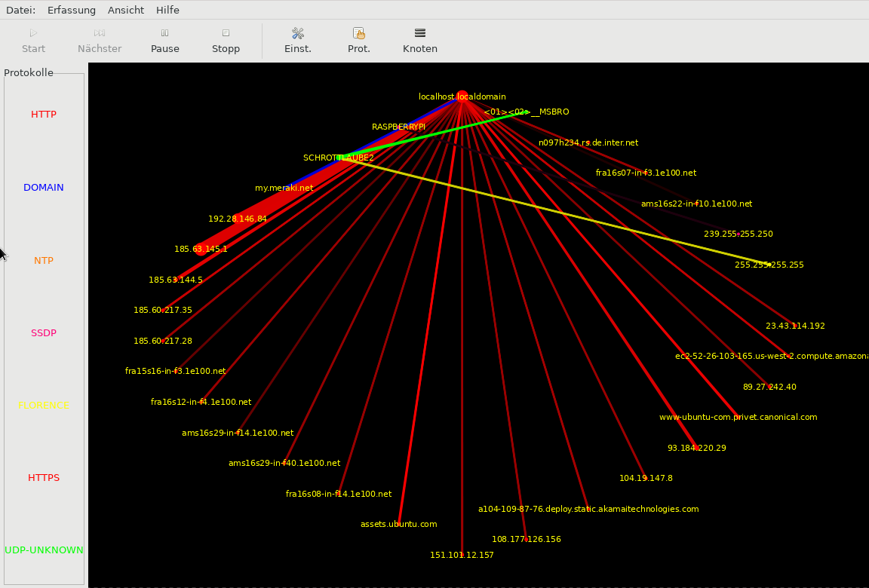Click the green UDP-UNKNOWN protocol label
This screenshot has width=869, height=588.
[x=44, y=550]
